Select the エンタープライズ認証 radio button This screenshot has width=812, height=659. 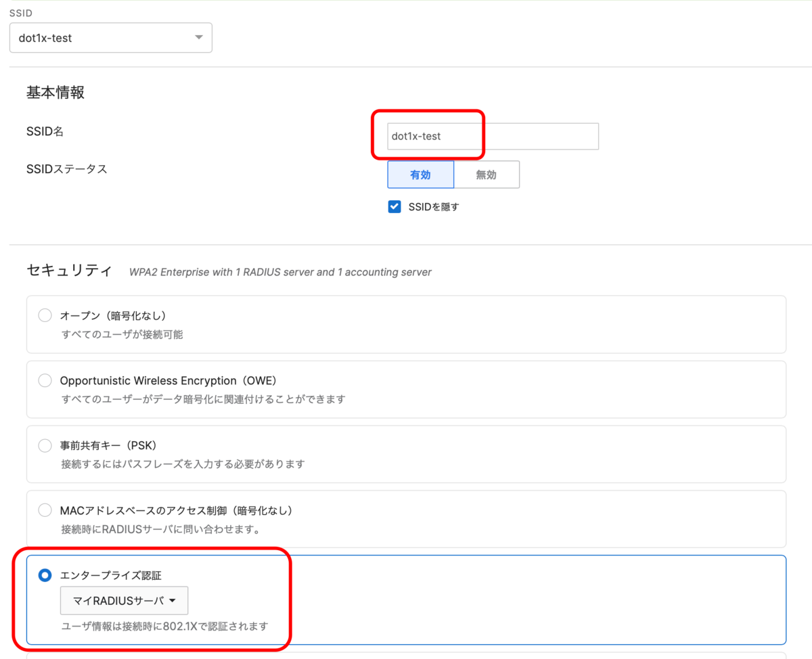click(x=45, y=575)
